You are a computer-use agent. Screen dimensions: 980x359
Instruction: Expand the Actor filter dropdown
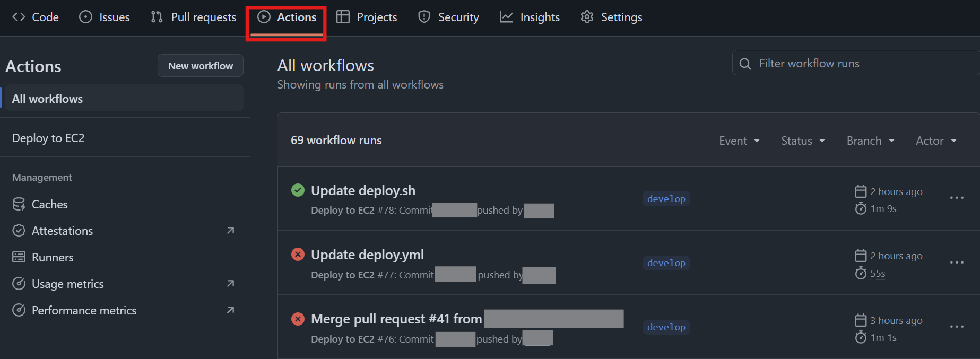point(936,141)
